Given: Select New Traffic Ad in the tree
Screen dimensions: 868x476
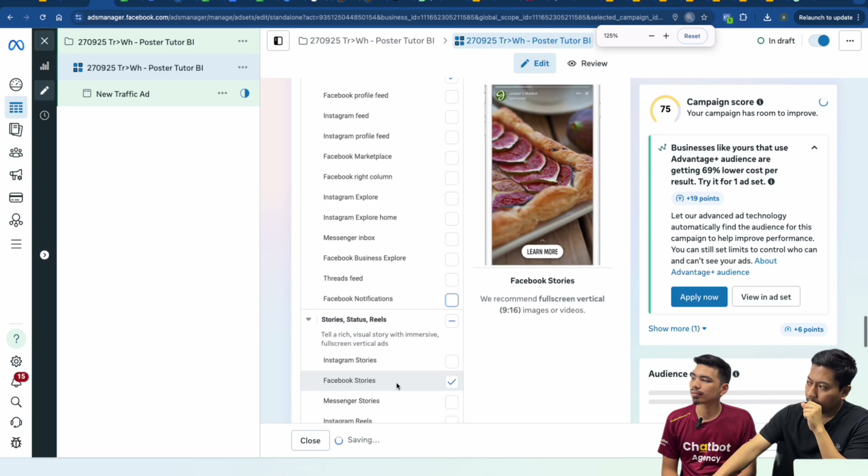Looking at the screenshot, I should 123,94.
